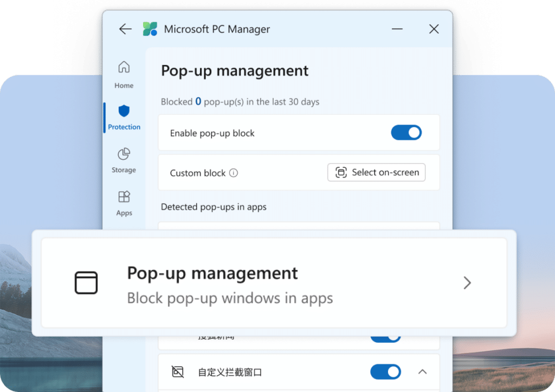This screenshot has height=392, width=555.
Task: Toggle the partially hidden switch above 自定义拦截窗口
Action: pyautogui.click(x=385, y=338)
